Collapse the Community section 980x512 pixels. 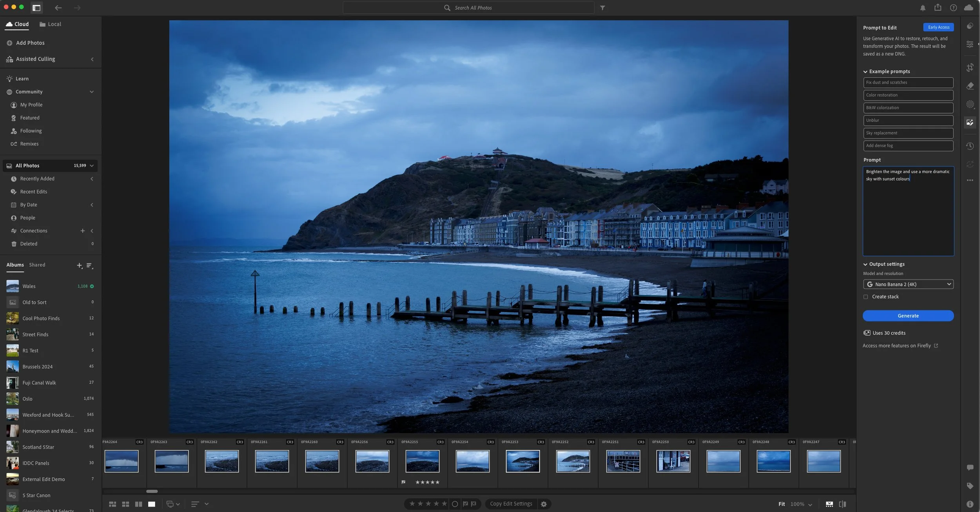tap(92, 92)
